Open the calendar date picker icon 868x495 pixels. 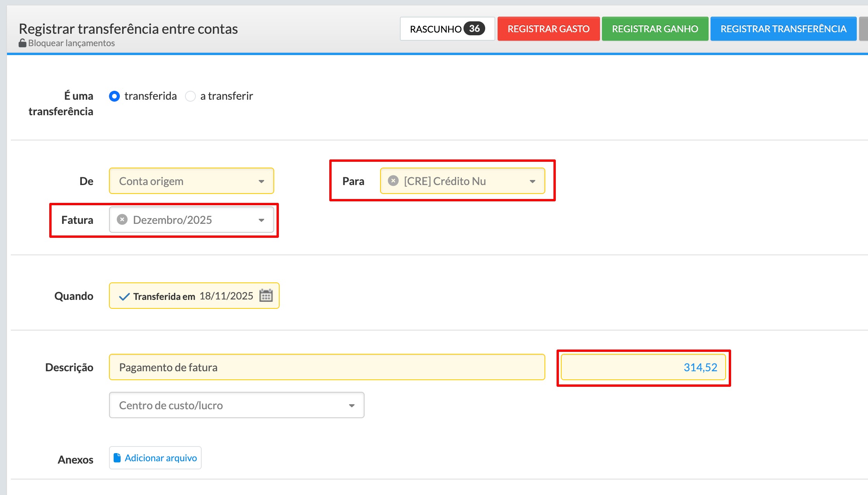pyautogui.click(x=266, y=296)
